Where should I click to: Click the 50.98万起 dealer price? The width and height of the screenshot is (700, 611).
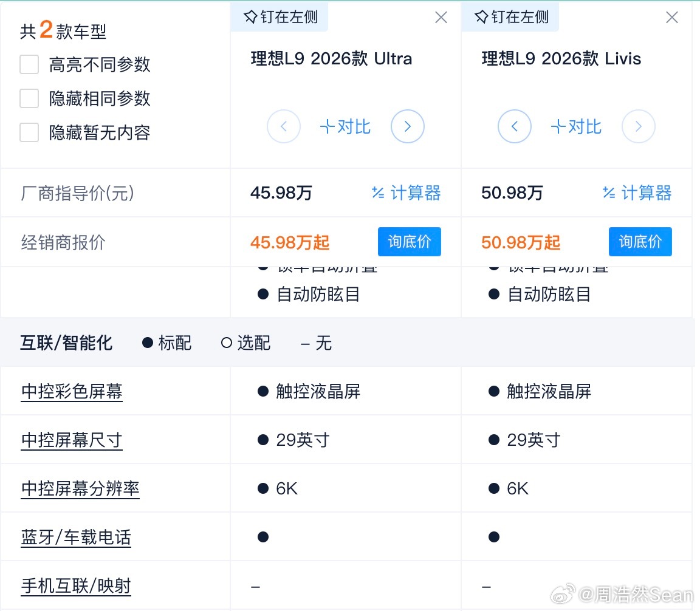click(521, 242)
